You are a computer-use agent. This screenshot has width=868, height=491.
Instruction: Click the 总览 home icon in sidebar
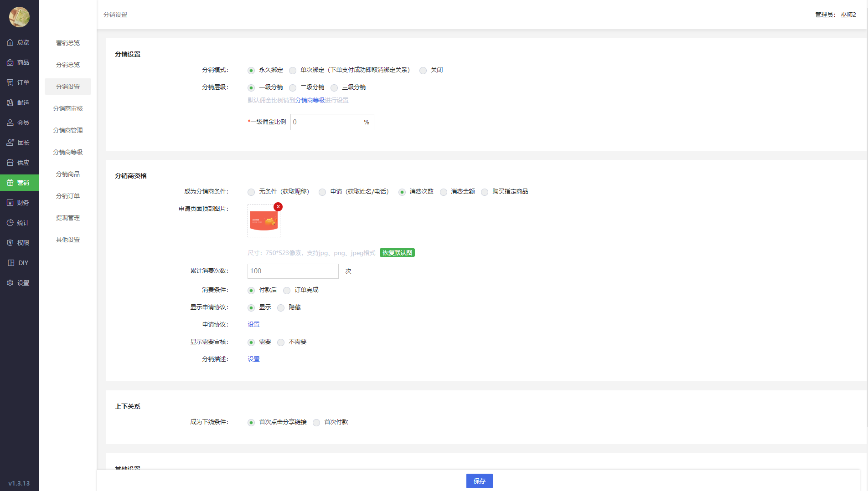click(x=10, y=42)
